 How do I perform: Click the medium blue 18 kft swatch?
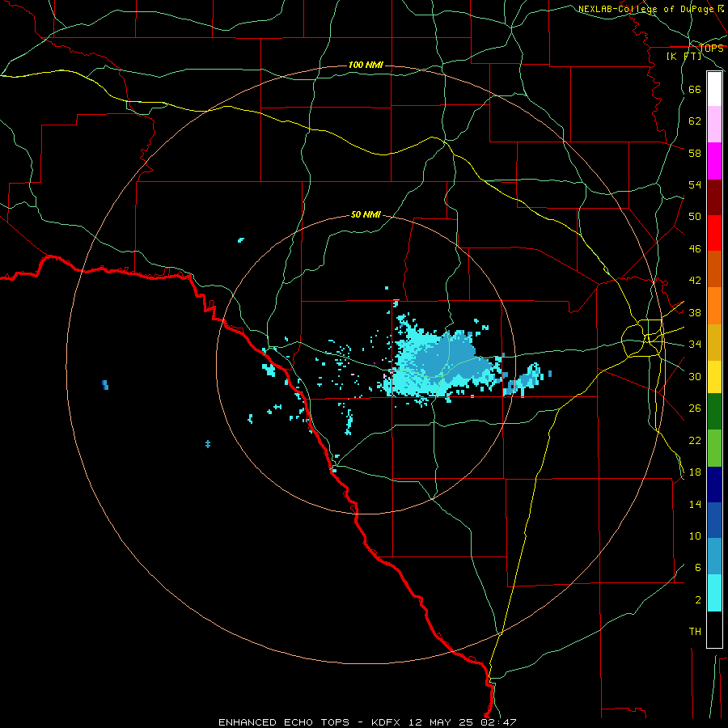pos(714,520)
